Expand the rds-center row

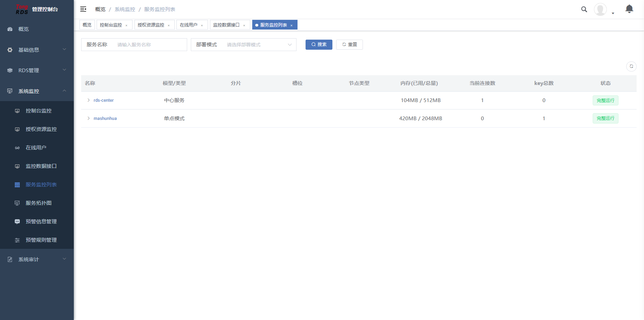[89, 100]
